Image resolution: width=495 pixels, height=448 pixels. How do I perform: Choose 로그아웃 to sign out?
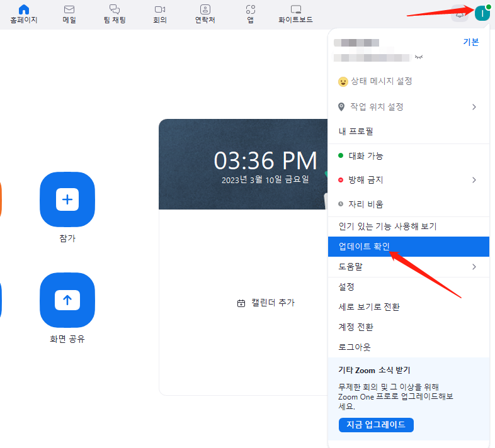pyautogui.click(x=409, y=347)
